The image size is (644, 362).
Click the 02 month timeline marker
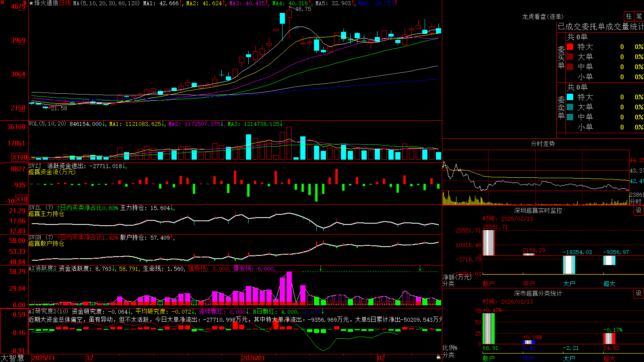coord(381,358)
